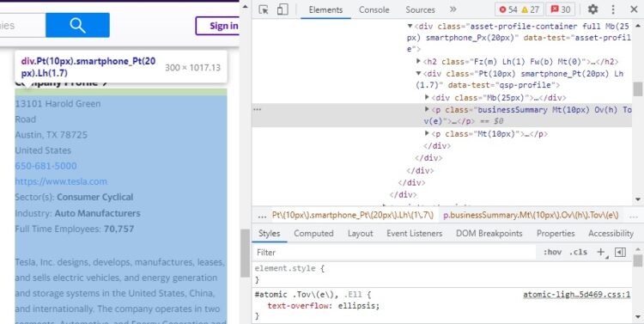Toggle the :hov element state panel
Image resolution: width=644 pixels, height=324 pixels.
552,252
